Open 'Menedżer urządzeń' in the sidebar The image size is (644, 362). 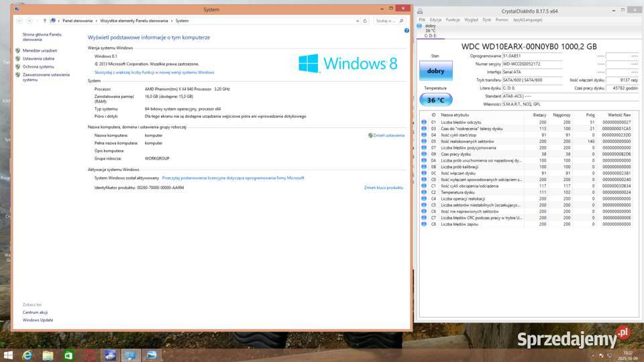point(40,50)
